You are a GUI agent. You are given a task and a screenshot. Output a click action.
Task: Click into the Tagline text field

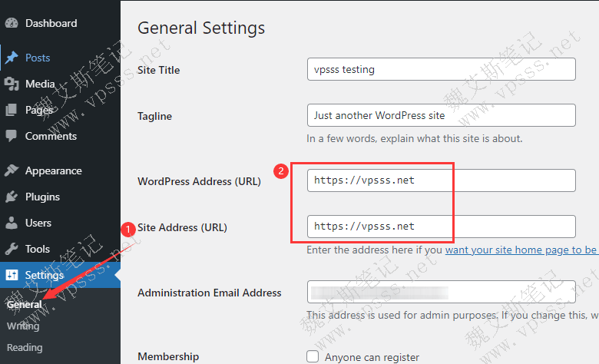click(441, 115)
